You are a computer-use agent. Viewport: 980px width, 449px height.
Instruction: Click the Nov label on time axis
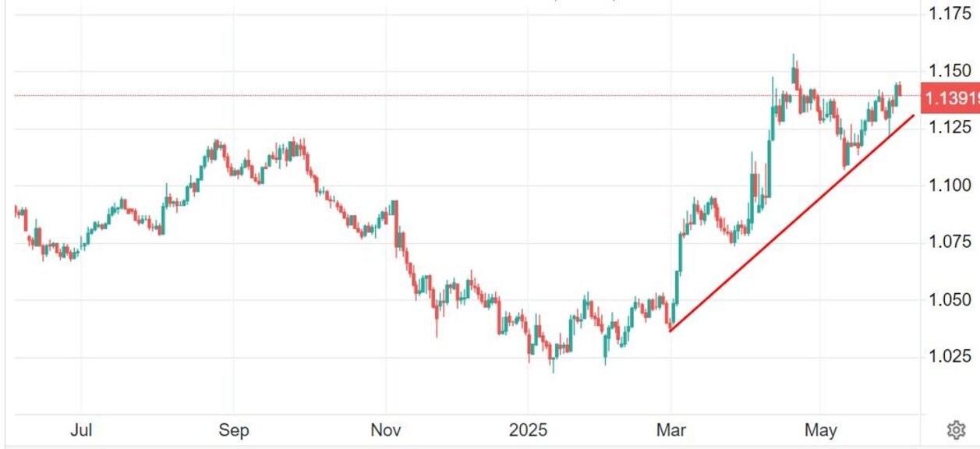click(386, 430)
